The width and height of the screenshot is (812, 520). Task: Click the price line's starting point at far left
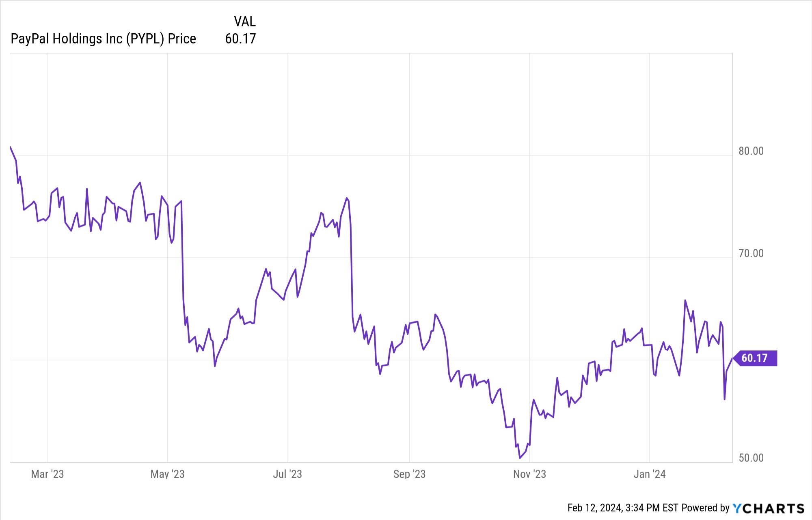pyautogui.click(x=11, y=147)
